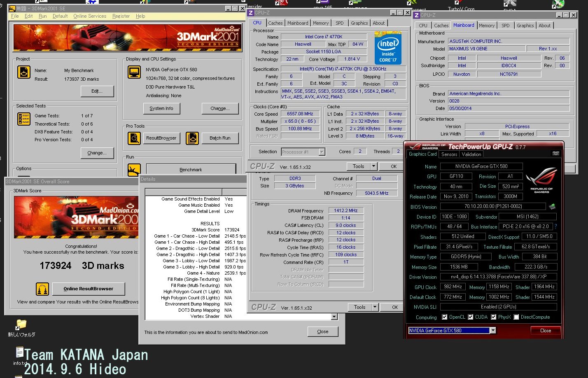
Task: Open the Edit menu in 3DMark2001
Action: (28, 16)
